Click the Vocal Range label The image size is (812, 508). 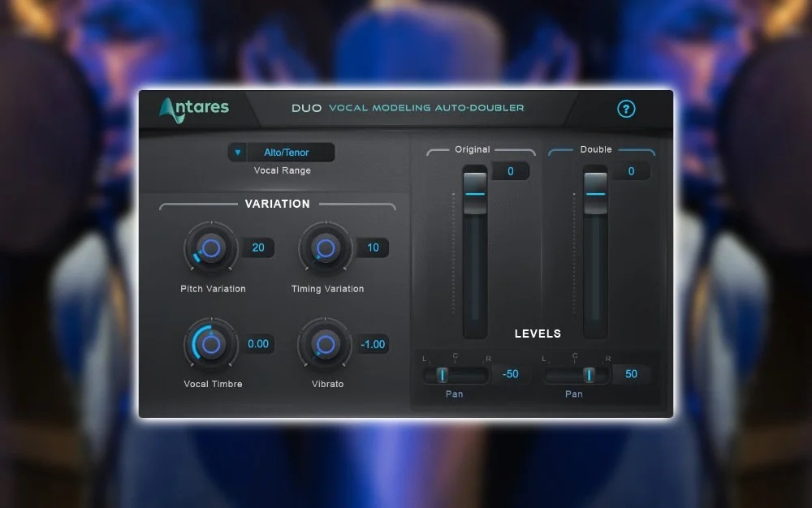(x=283, y=170)
